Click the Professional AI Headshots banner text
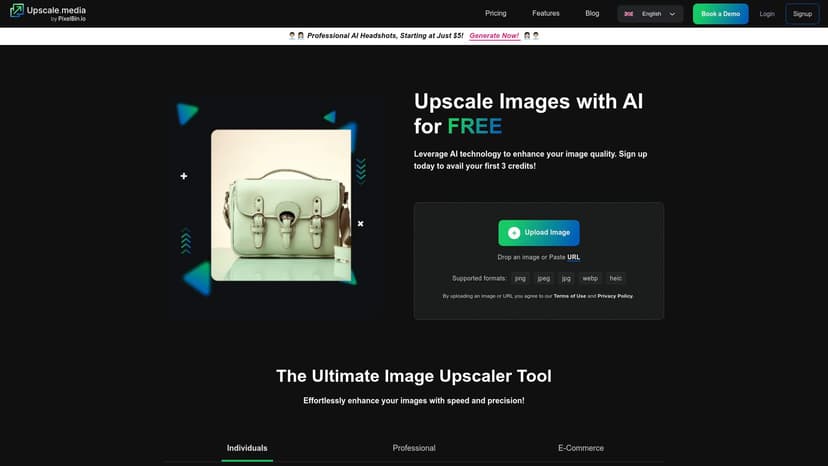This screenshot has width=828, height=466. pos(385,36)
